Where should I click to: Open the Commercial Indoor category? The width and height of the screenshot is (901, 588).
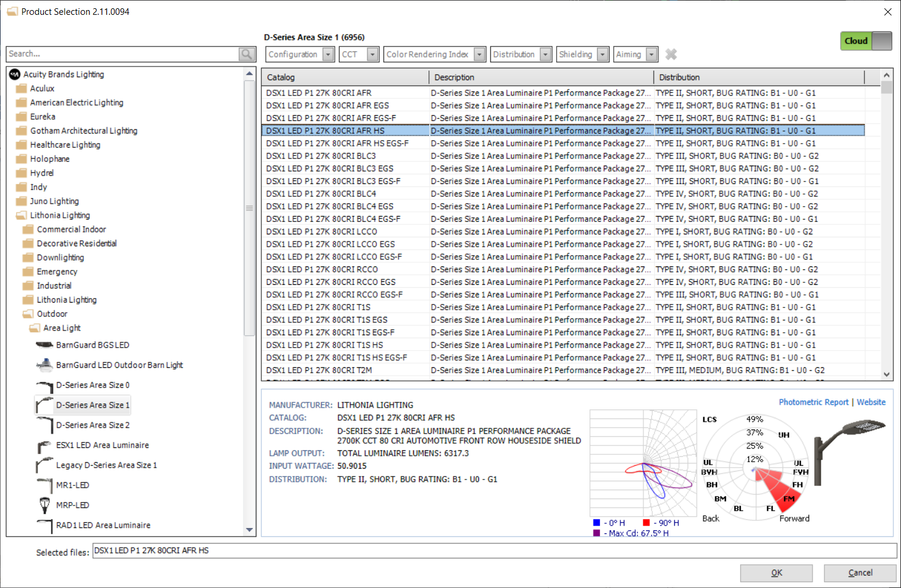coord(71,230)
